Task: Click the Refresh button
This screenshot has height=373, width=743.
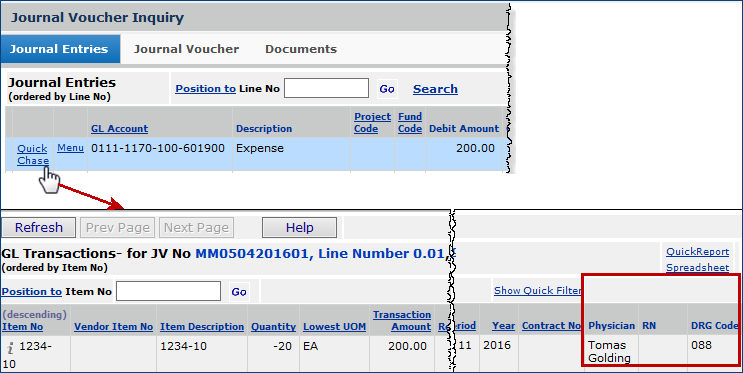Action: 38,227
